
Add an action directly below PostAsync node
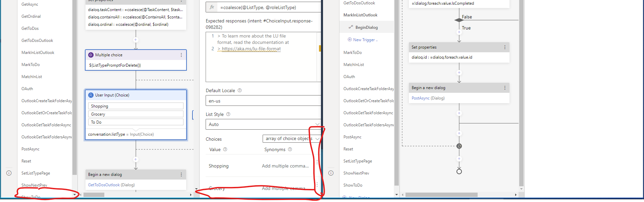(459, 113)
